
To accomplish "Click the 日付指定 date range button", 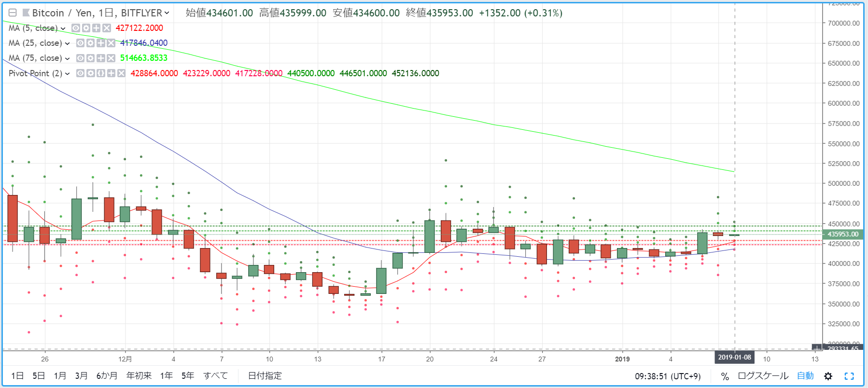I will click(265, 375).
